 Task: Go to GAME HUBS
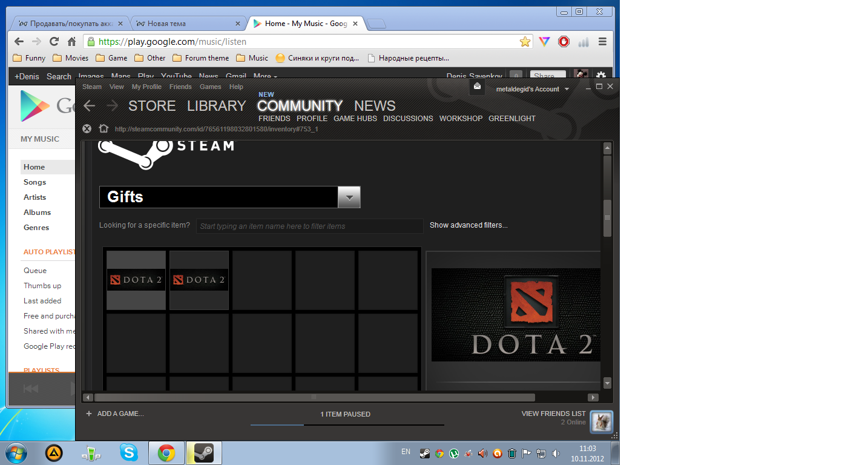(355, 119)
